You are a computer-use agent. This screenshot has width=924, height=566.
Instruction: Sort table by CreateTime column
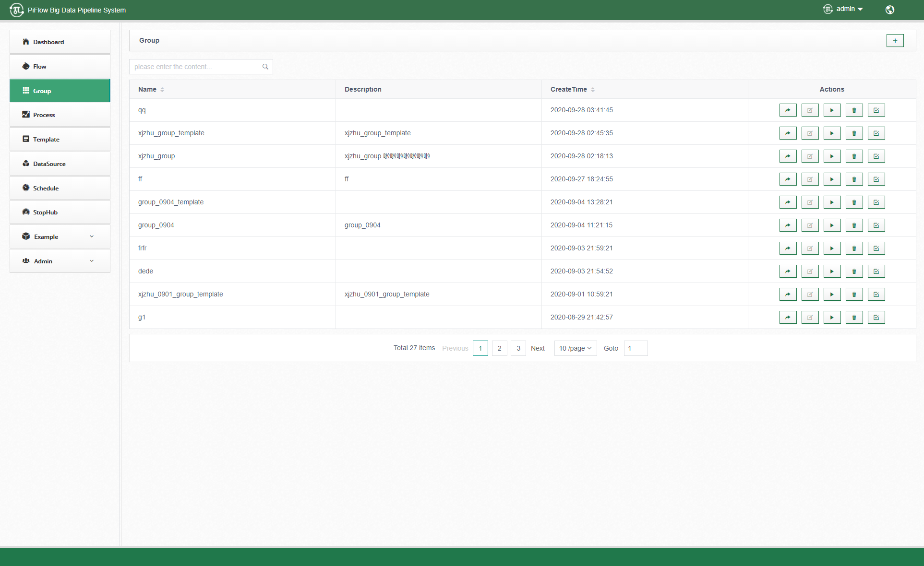[x=593, y=90]
